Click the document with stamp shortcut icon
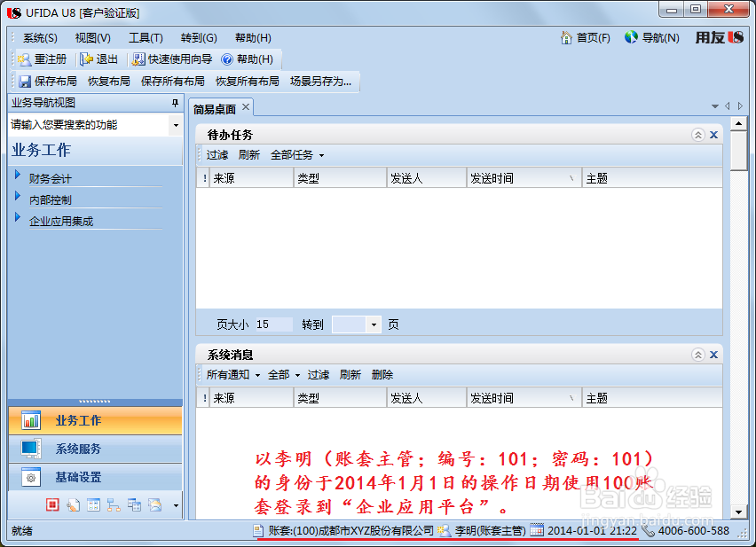The image size is (756, 547). 73,504
